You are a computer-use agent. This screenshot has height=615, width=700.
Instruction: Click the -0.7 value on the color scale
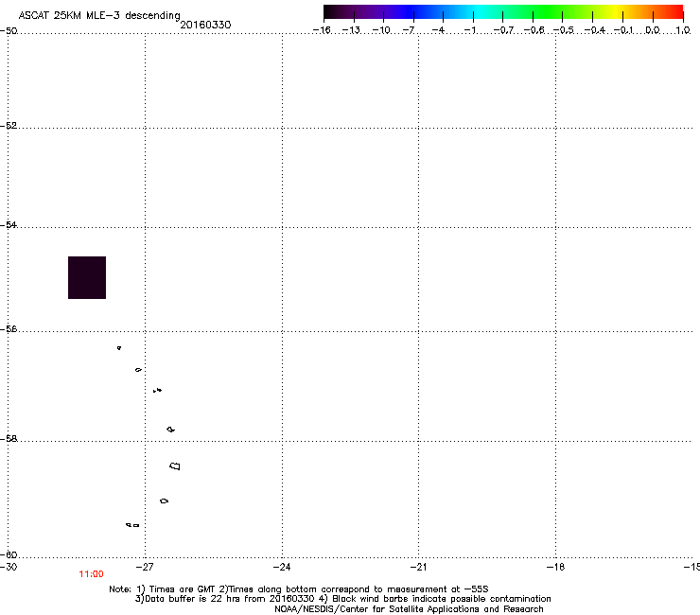coord(503,30)
